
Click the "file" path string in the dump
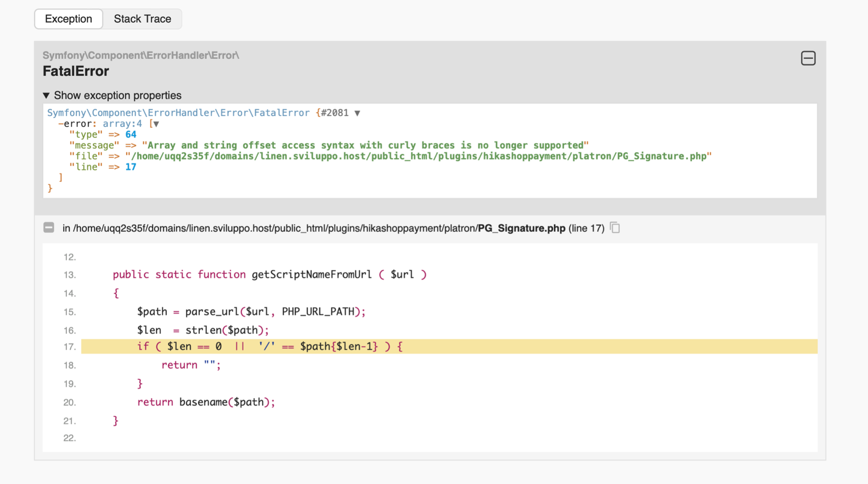[x=418, y=156]
